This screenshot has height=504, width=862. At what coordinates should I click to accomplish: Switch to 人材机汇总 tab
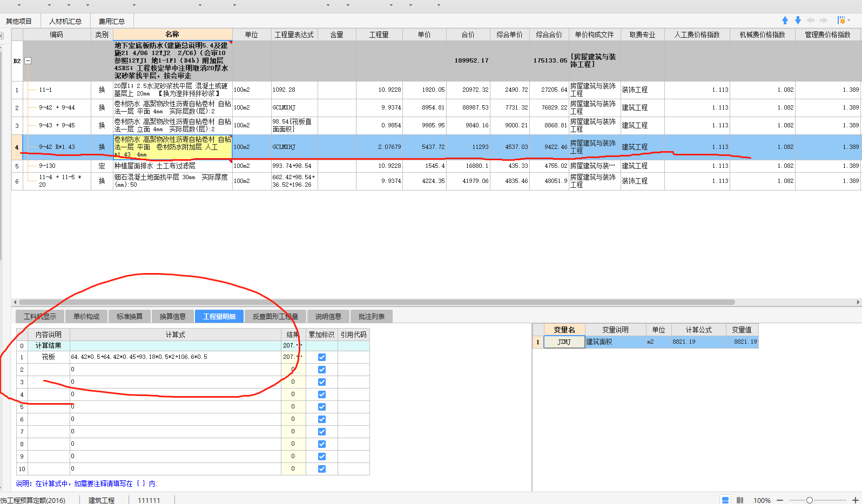(x=65, y=21)
